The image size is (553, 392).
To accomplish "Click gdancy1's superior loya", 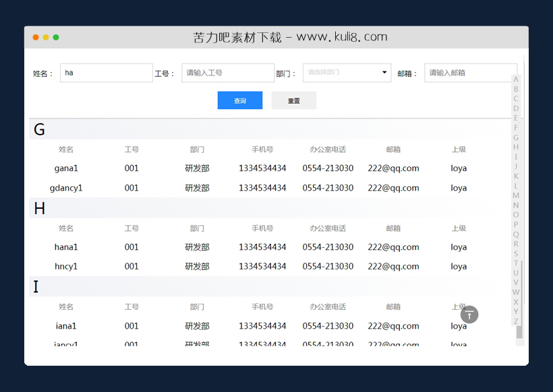I will pos(459,188).
